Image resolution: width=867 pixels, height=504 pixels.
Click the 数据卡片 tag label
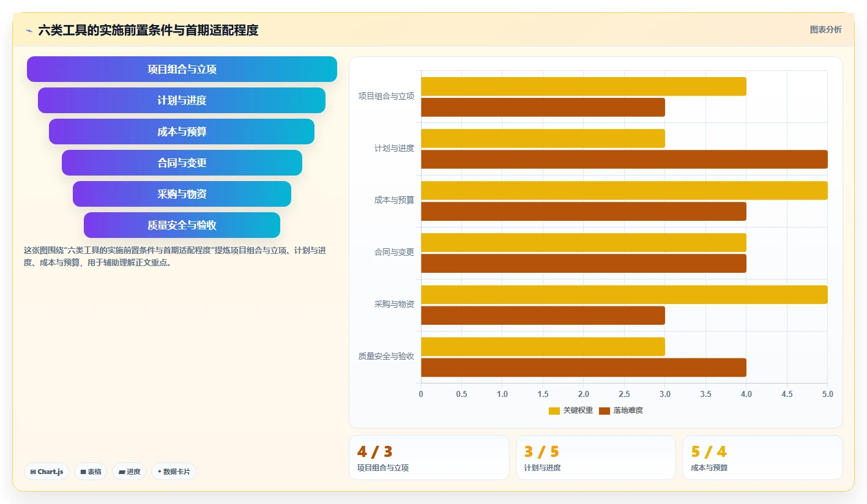pyautogui.click(x=177, y=472)
